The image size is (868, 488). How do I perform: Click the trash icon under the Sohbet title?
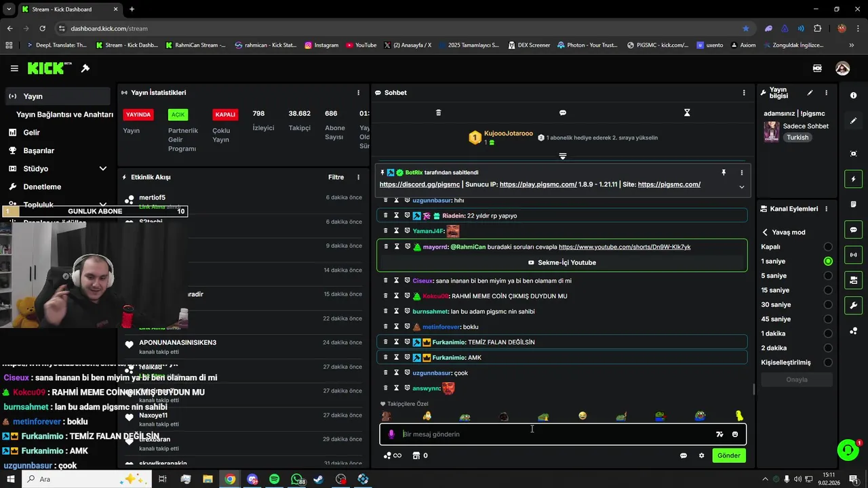438,113
